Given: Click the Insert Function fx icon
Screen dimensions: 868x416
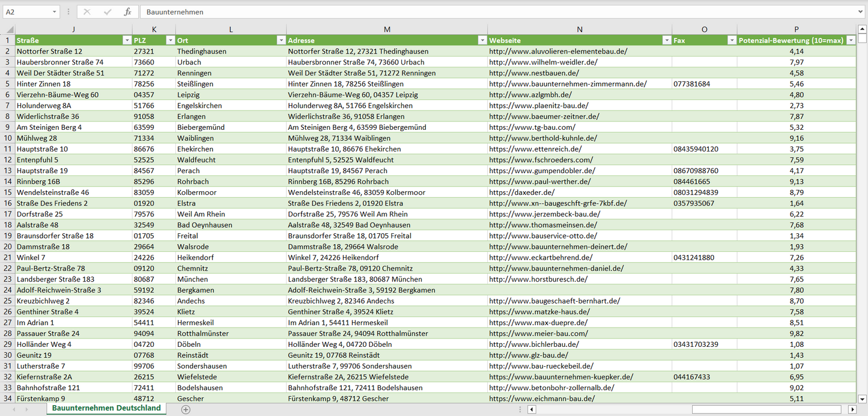Looking at the screenshot, I should click(x=127, y=12).
